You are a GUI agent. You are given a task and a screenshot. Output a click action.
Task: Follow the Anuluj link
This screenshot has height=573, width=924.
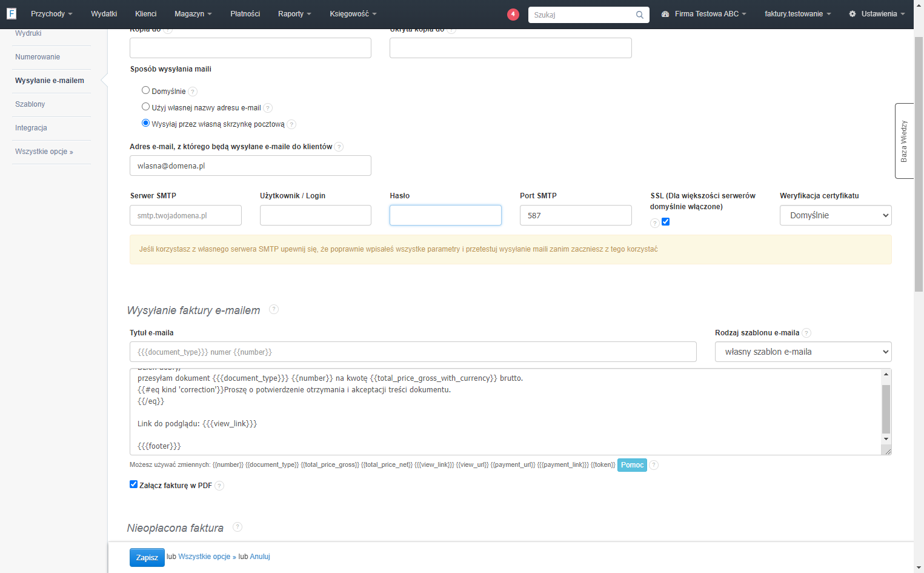click(260, 557)
